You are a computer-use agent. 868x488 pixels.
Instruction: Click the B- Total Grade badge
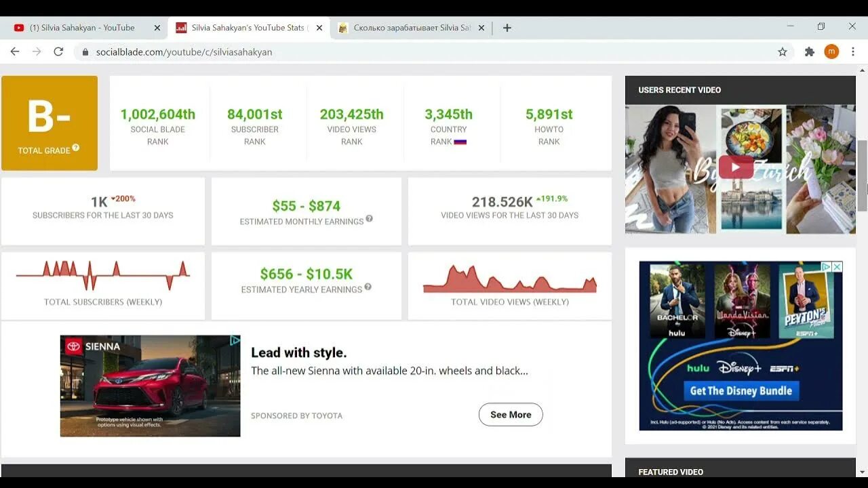pyautogui.click(x=50, y=123)
